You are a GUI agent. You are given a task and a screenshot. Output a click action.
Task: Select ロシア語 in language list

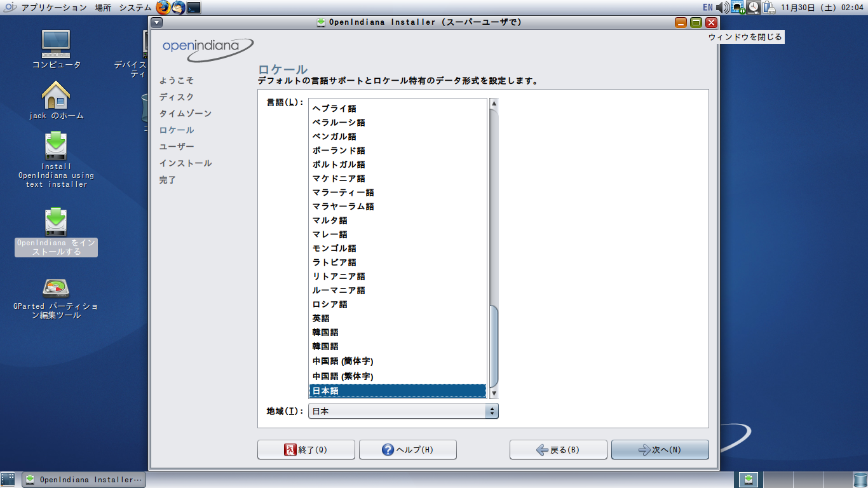[398, 304]
